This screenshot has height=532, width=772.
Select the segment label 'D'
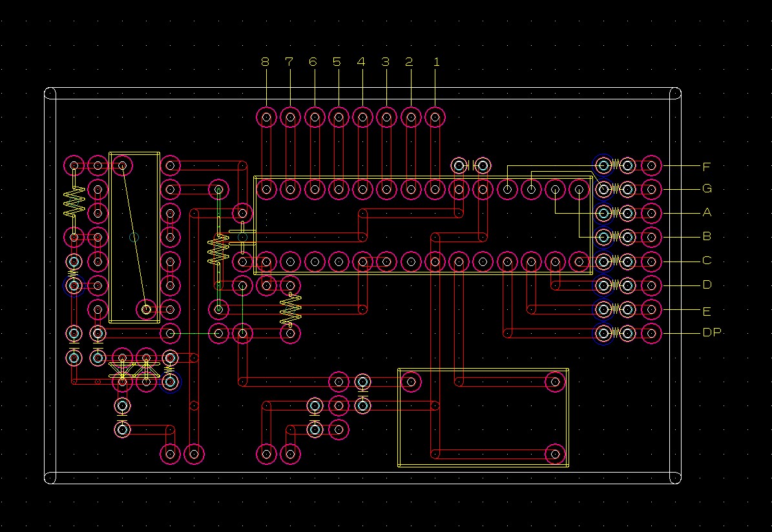point(707,285)
